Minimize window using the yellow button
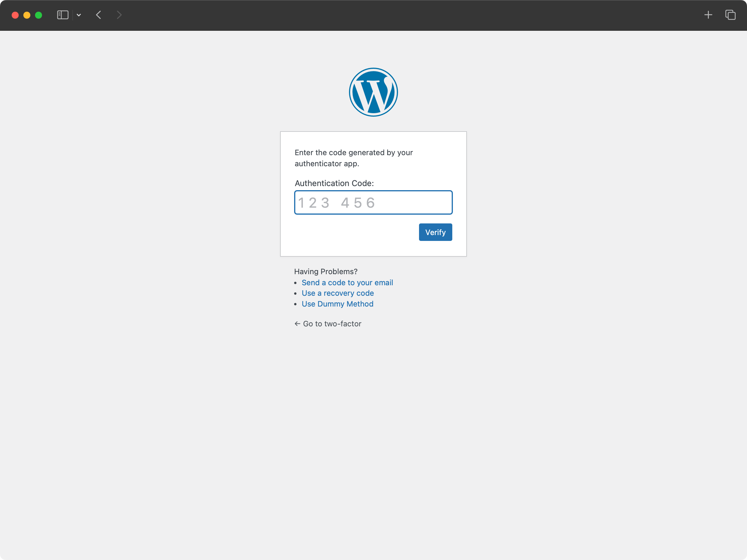The image size is (747, 560). (x=27, y=15)
